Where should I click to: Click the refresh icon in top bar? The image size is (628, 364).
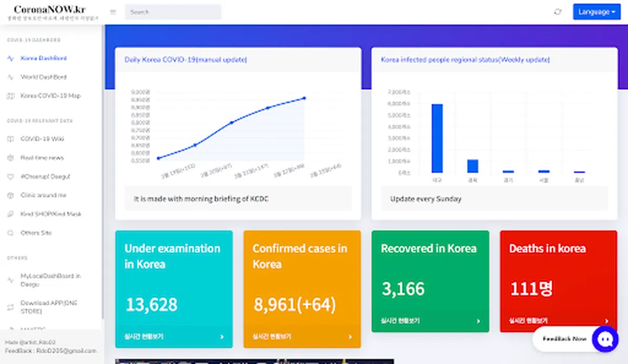(x=558, y=12)
